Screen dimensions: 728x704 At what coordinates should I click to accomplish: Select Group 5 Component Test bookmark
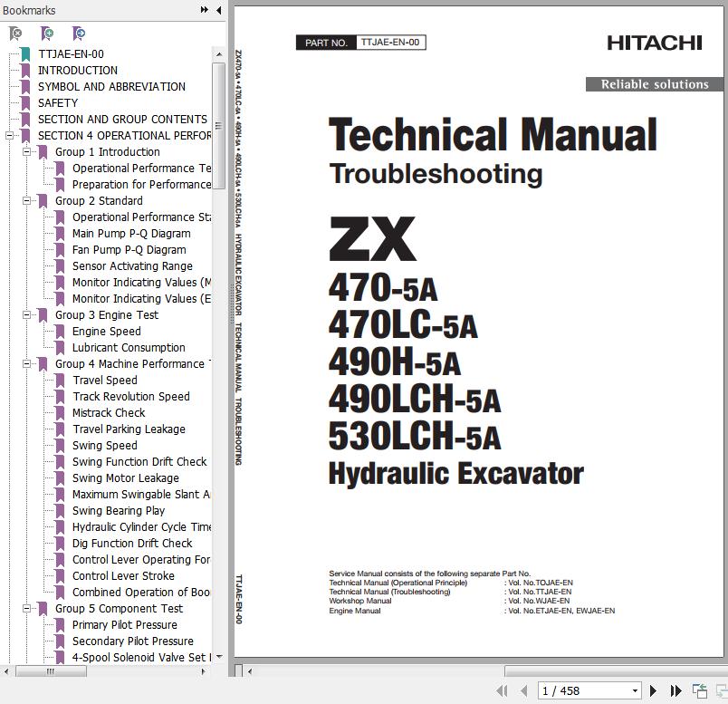tap(119, 608)
